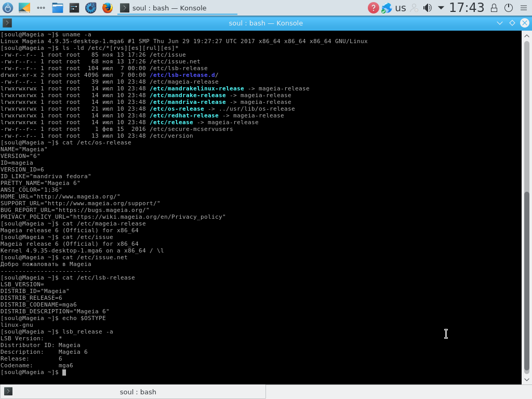The image size is (532, 399).
Task: Click 'Distributor ID: Mageia' output line
Action: tap(41, 345)
